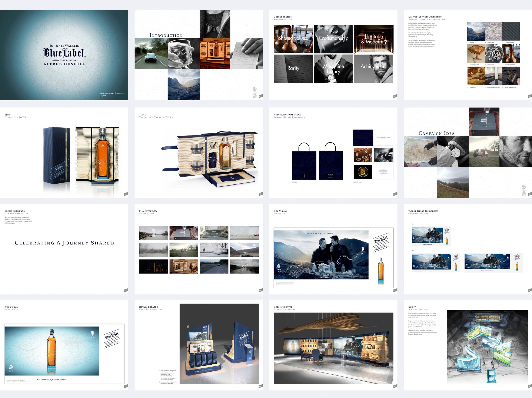Click the 'Tier 2' slide title
532x398 pixels.
coord(143,115)
